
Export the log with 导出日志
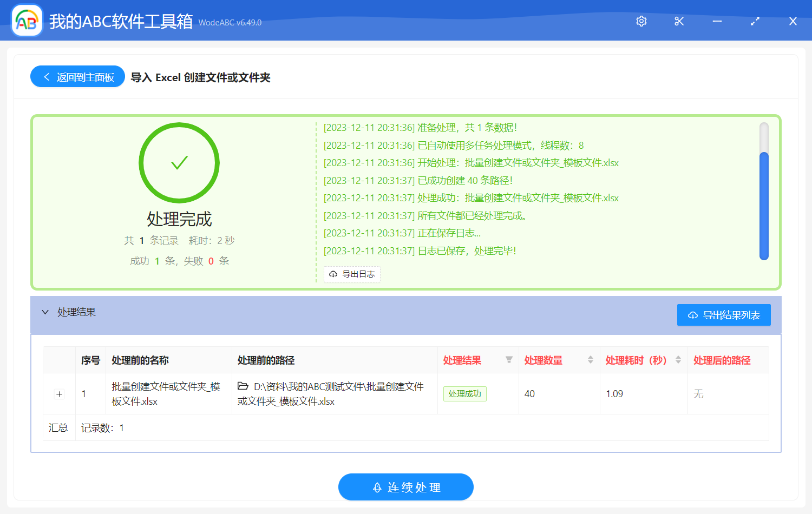pos(352,274)
